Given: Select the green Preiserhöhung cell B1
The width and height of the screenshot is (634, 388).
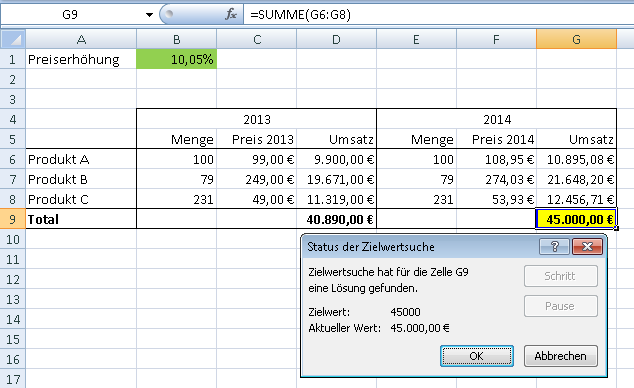Looking at the screenshot, I should (176, 59).
